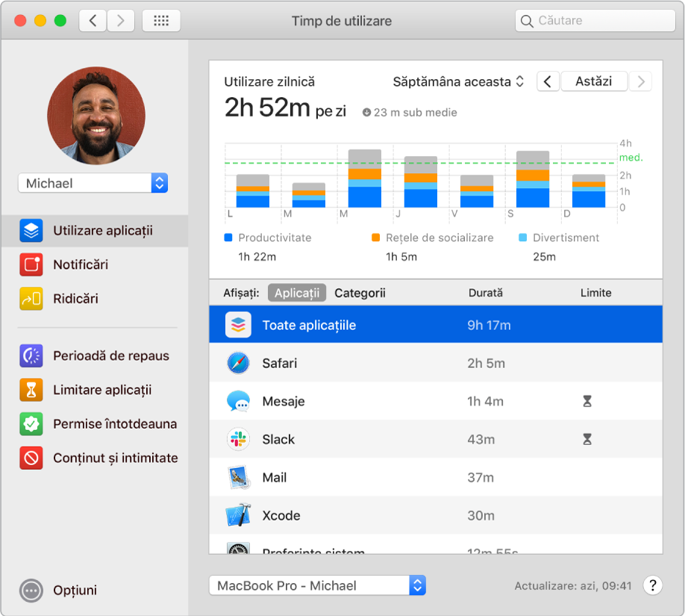Go to the previous week with left arrow

tap(548, 81)
